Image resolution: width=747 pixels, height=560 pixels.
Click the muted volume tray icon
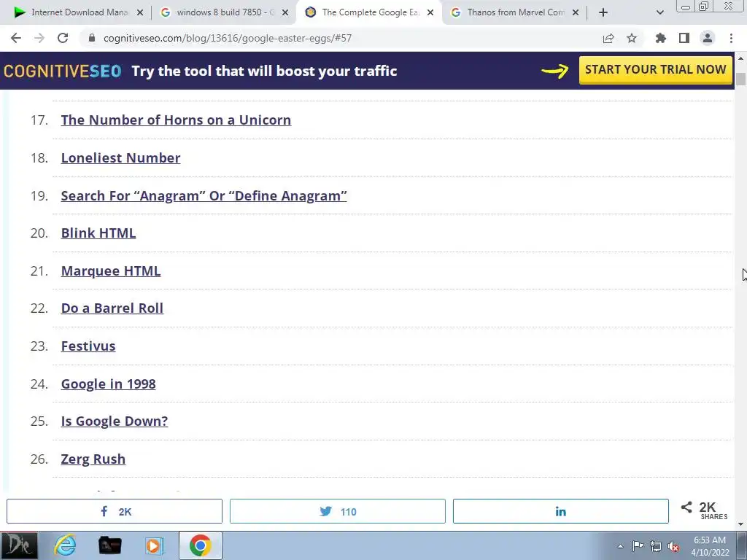(x=673, y=546)
